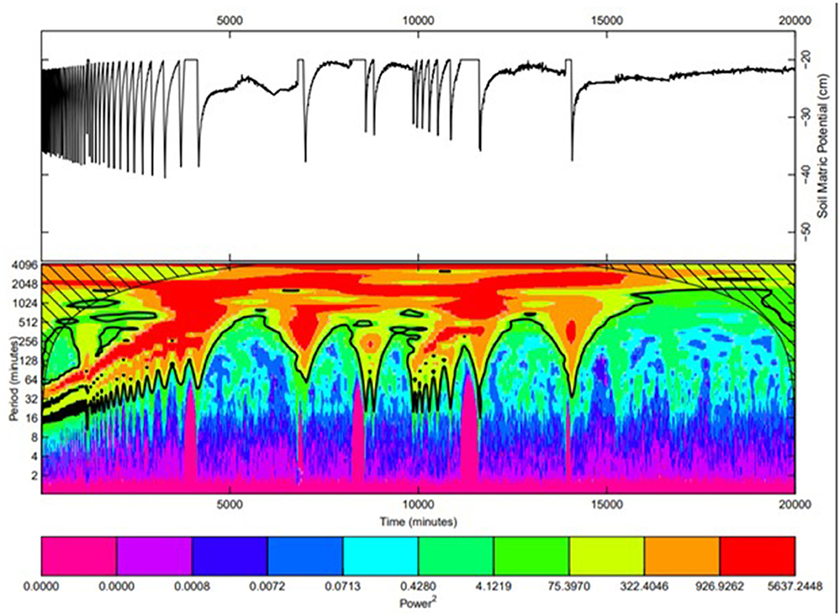Click the 256 tick on the period axis
The image size is (840, 616).
[29, 341]
